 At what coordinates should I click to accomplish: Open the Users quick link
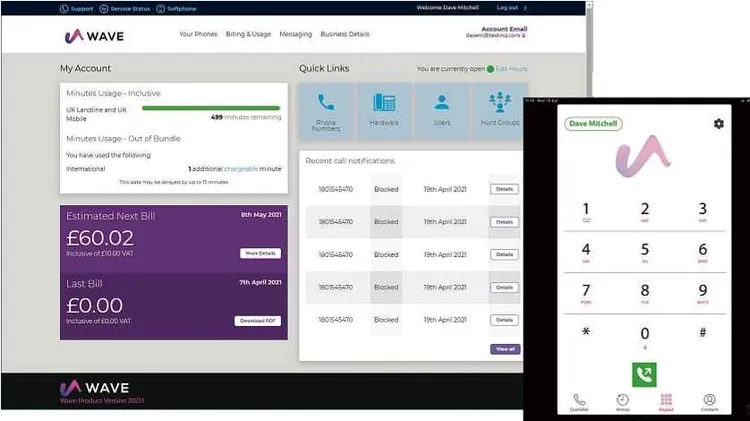click(441, 110)
